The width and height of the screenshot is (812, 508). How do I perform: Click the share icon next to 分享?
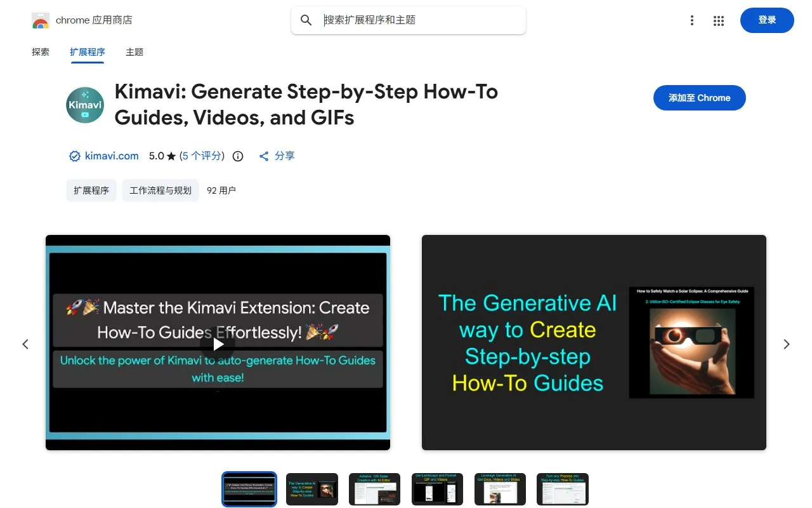pos(264,156)
